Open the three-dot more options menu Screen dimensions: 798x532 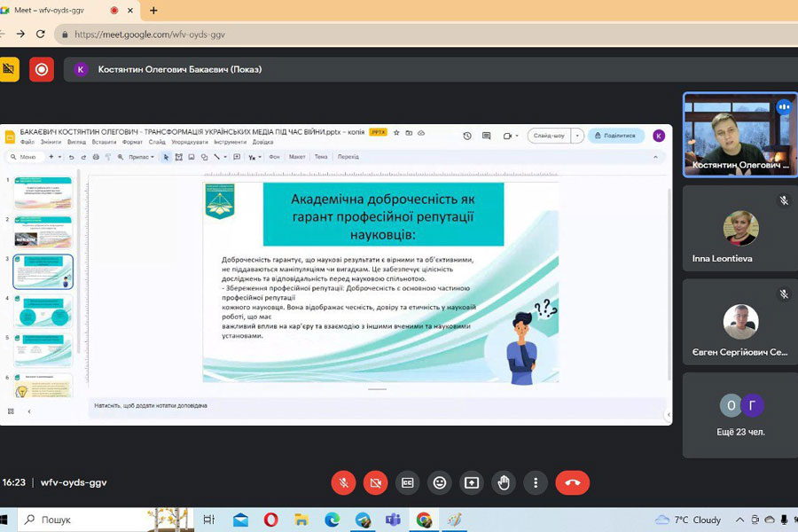coord(536,482)
